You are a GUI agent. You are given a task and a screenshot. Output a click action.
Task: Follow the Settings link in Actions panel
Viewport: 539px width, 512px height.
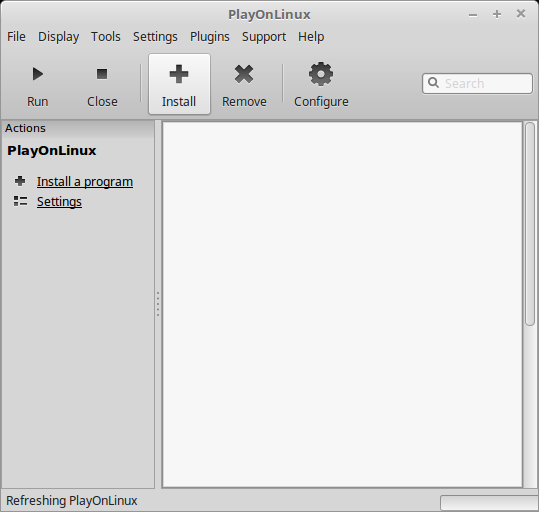(59, 201)
